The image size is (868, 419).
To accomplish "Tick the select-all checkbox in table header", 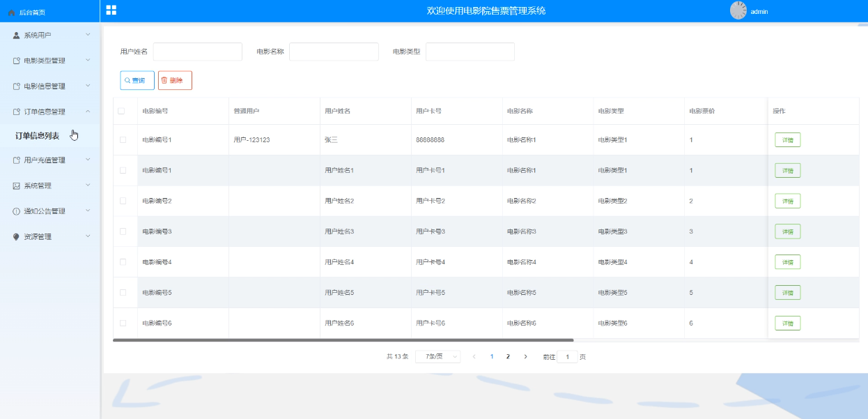I will [122, 111].
